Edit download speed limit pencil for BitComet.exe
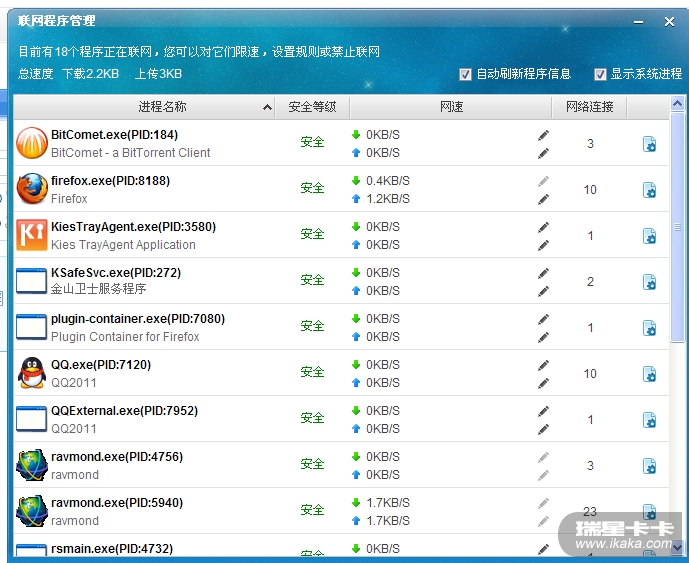 point(543,135)
